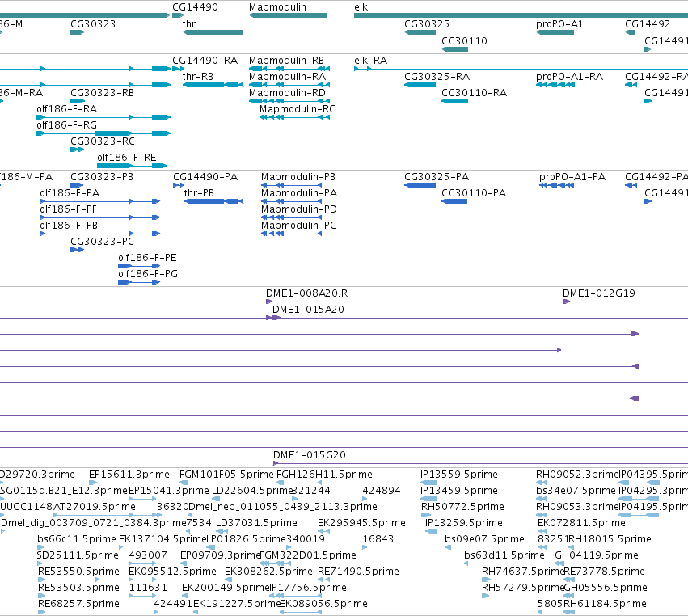Click EST FGH126H11.5prime
Screen dimensions: 688x616
324,475
